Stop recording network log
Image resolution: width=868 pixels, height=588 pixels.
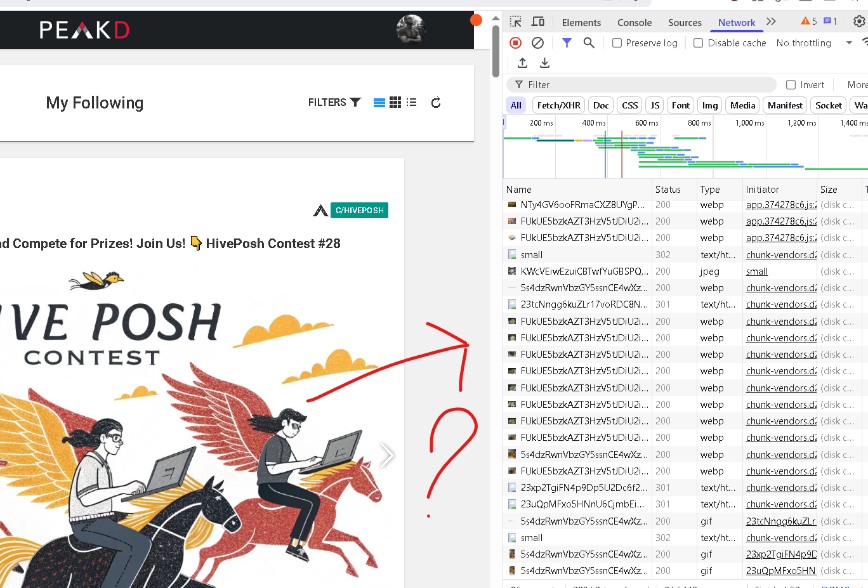[515, 42]
